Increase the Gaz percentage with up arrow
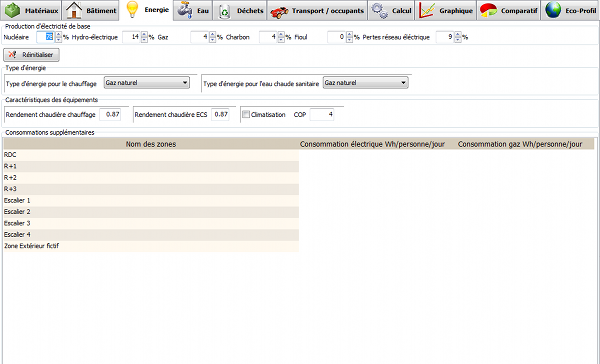The image size is (600, 364). 213,34
